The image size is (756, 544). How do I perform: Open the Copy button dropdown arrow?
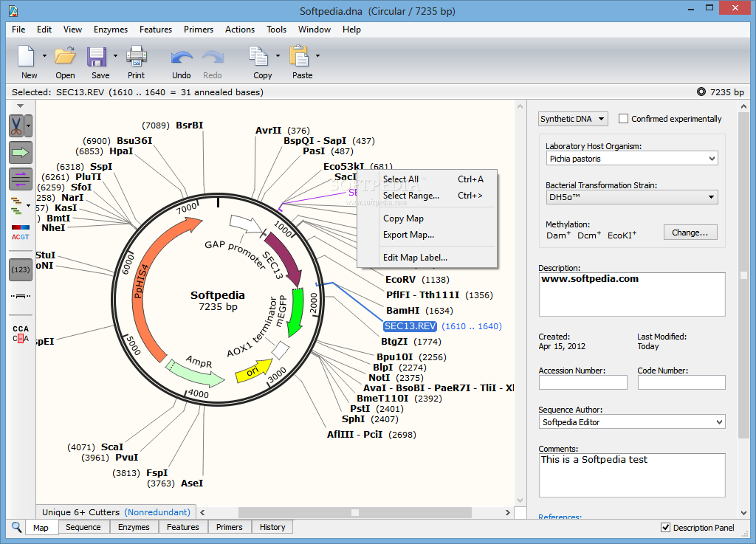[x=278, y=56]
